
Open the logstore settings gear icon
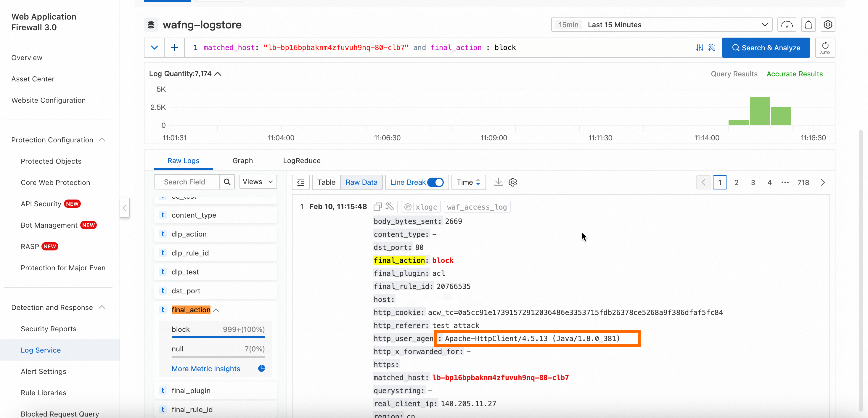pos(827,25)
